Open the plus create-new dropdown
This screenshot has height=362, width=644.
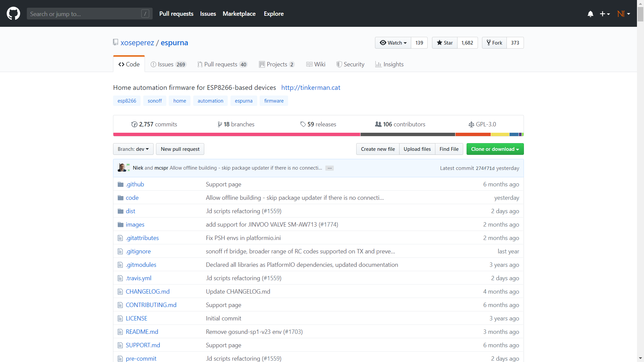[x=605, y=14]
